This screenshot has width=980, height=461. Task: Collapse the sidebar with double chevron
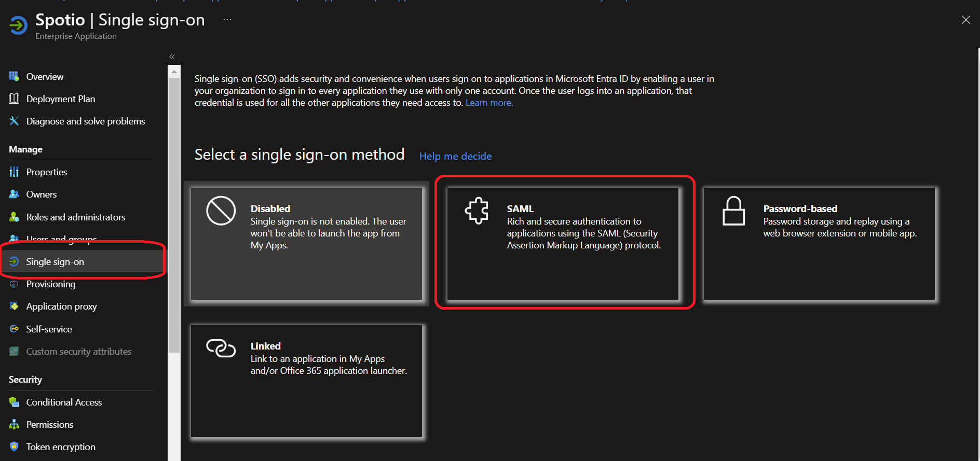click(x=172, y=57)
